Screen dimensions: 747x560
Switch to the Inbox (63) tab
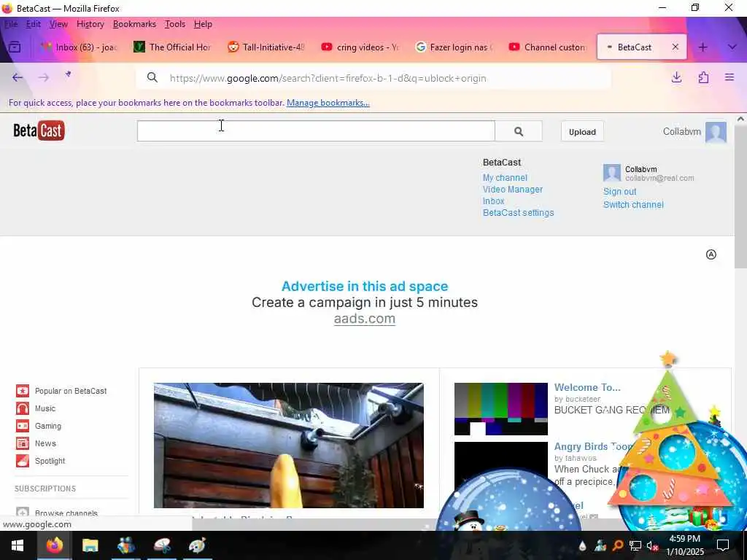pos(79,47)
